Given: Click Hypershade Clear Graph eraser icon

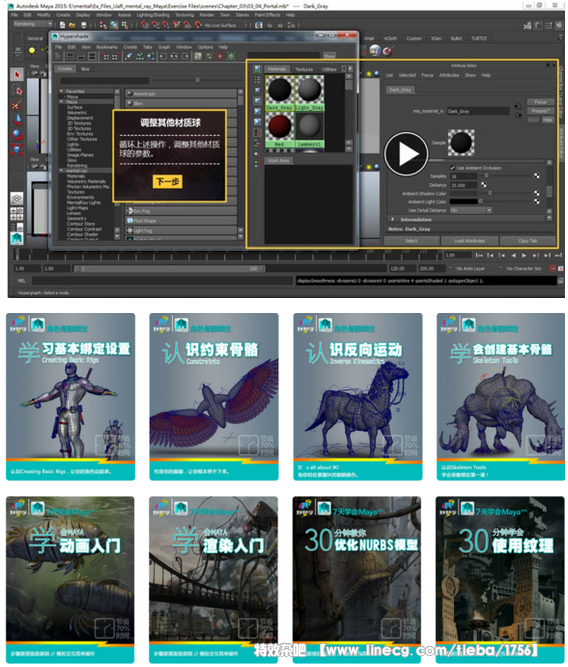Looking at the screenshot, I should pos(128,56).
